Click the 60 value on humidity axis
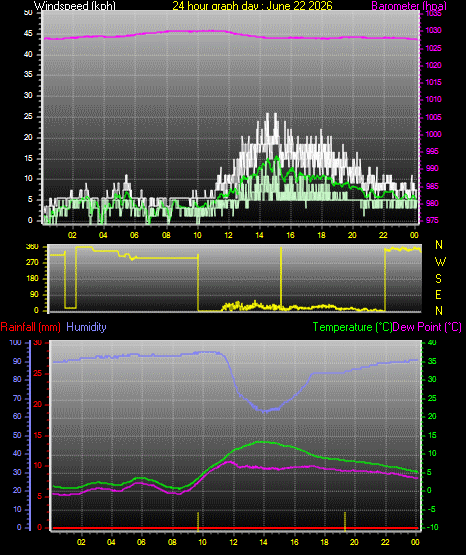The image size is (466, 555). [x=17, y=416]
